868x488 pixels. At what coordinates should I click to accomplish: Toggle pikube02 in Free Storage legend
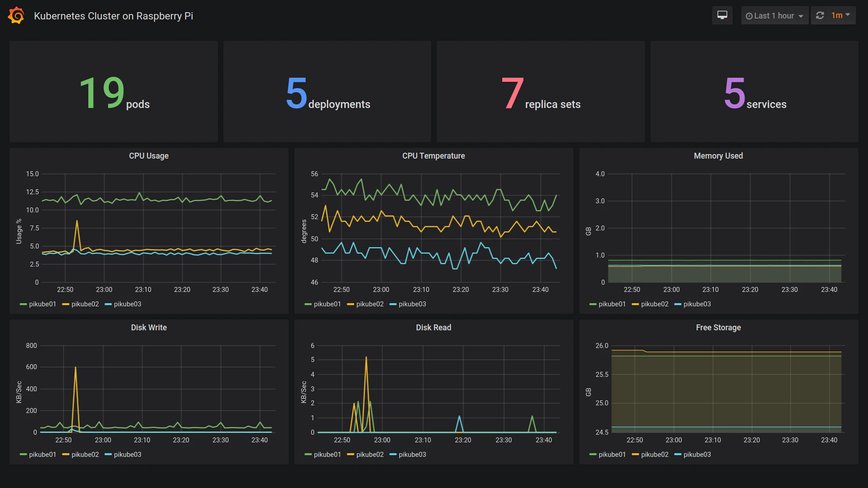pyautogui.click(x=650, y=455)
